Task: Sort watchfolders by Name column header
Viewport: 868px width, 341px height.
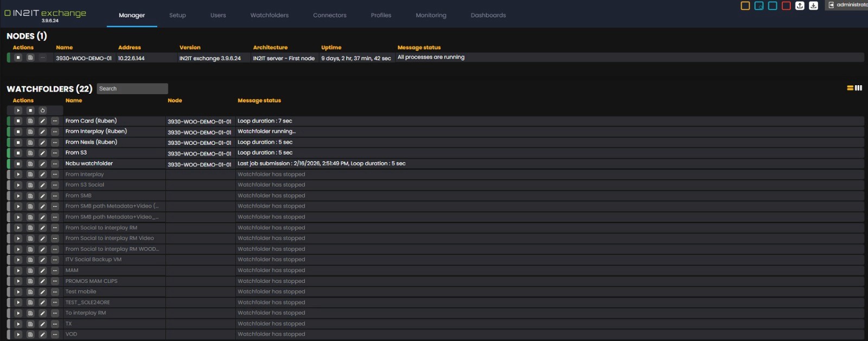Action: tap(74, 100)
